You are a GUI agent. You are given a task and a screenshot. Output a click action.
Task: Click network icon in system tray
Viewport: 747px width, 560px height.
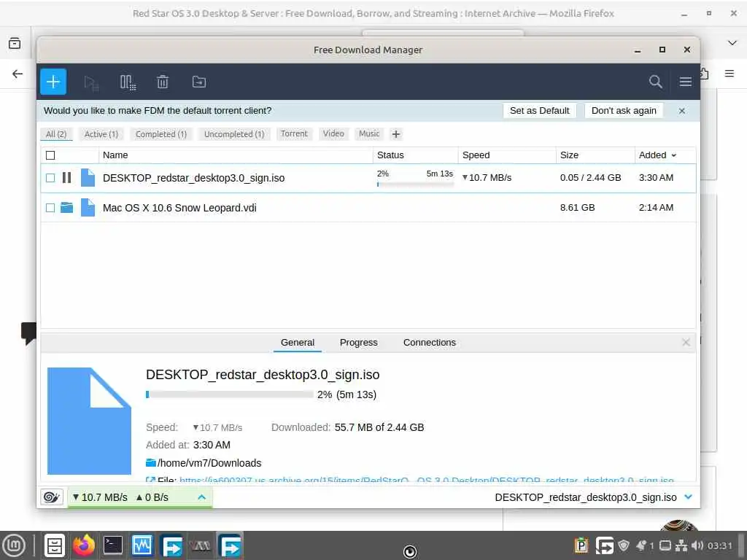tap(681, 545)
